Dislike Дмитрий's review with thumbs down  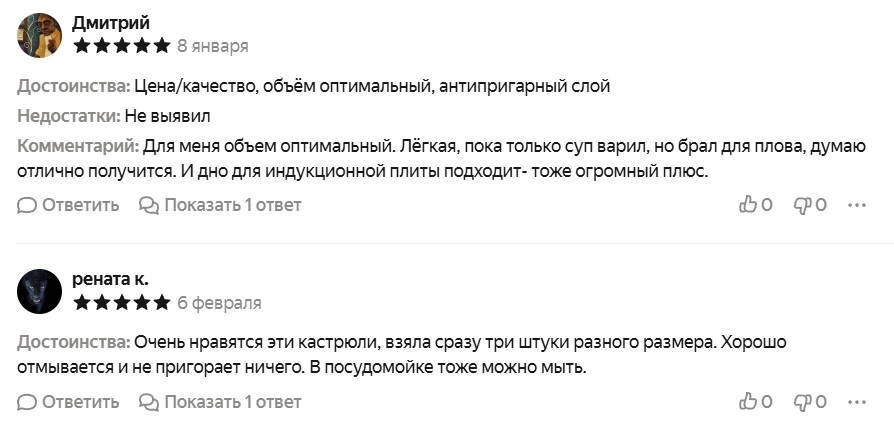(802, 205)
